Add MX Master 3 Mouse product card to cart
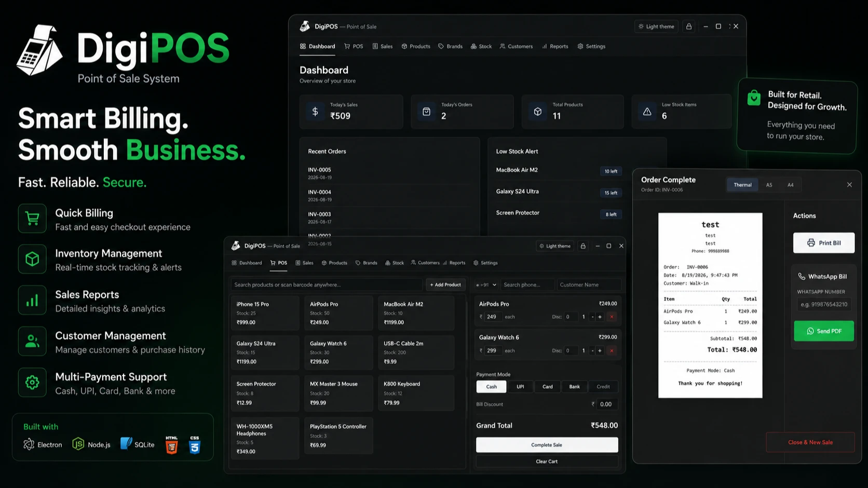This screenshot has height=488, width=868. [338, 393]
